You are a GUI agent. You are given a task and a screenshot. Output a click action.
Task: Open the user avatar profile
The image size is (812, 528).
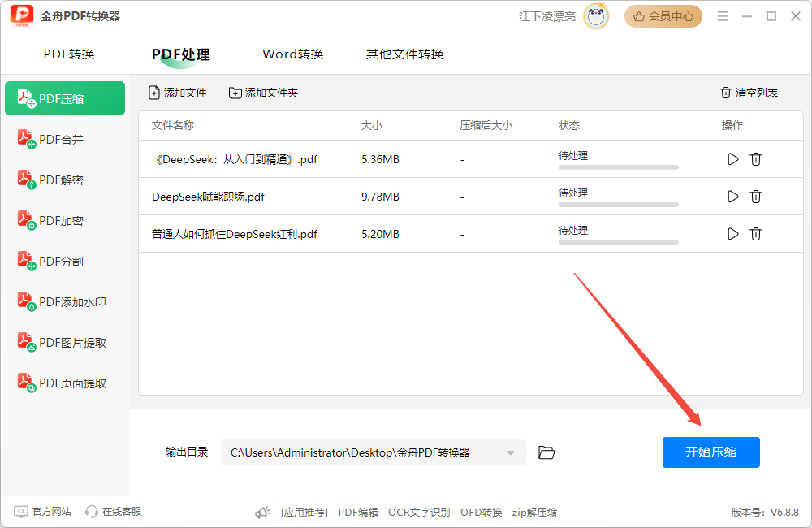point(596,16)
